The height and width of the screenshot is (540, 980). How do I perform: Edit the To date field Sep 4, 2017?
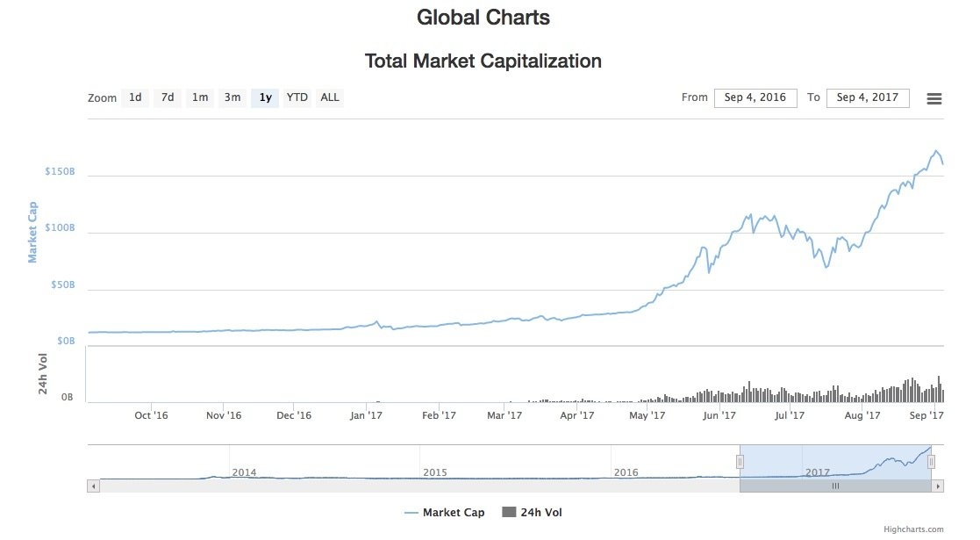pos(868,97)
